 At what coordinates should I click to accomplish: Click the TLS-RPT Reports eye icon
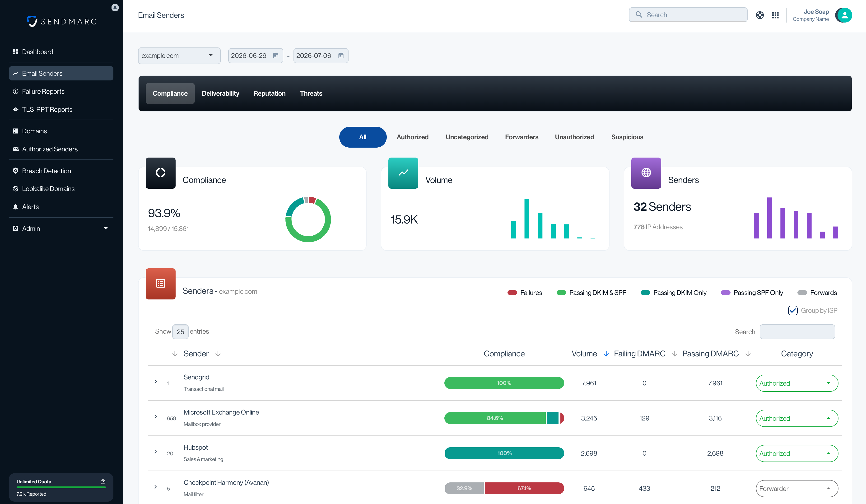click(15, 109)
